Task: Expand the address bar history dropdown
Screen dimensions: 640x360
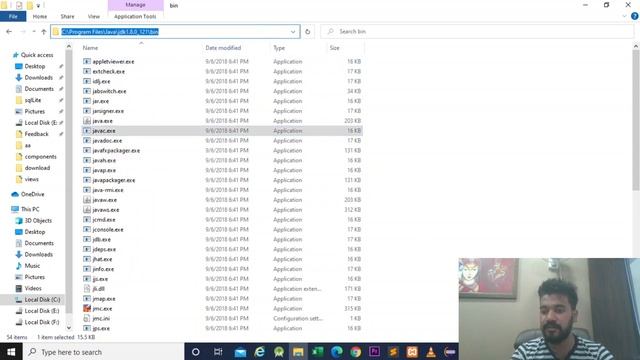Action: point(293,31)
